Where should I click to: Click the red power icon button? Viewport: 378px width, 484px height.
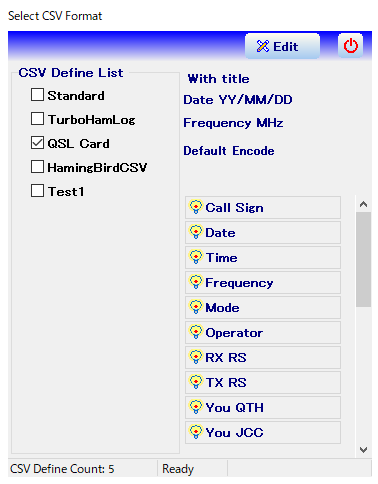pos(350,46)
